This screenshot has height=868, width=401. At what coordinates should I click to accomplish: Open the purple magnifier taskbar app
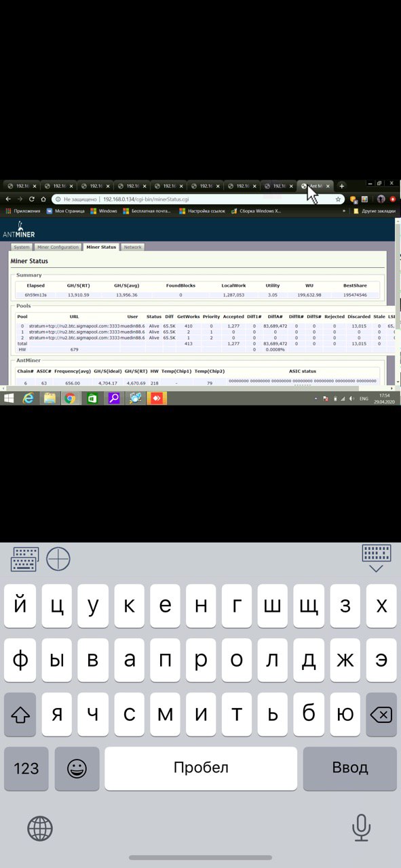click(113, 399)
